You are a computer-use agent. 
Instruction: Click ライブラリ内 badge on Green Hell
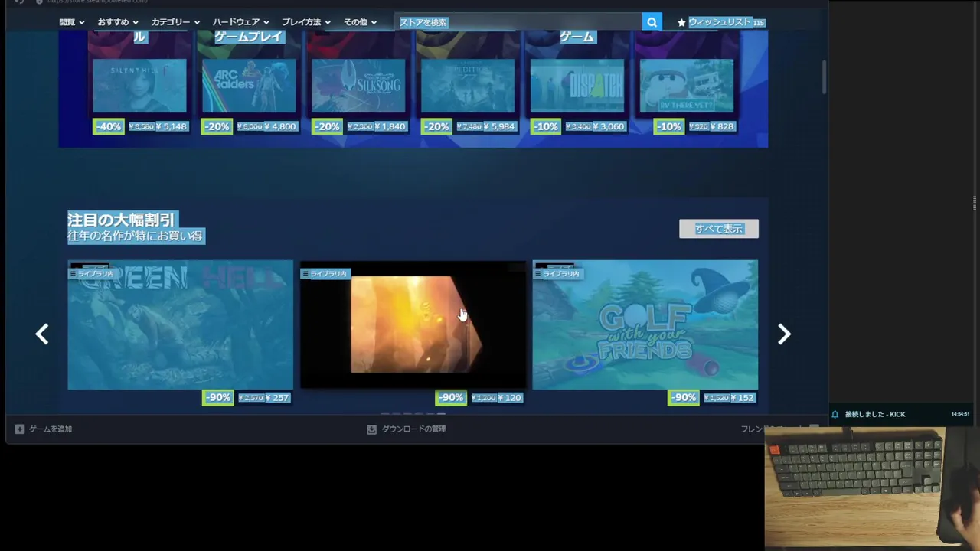92,273
